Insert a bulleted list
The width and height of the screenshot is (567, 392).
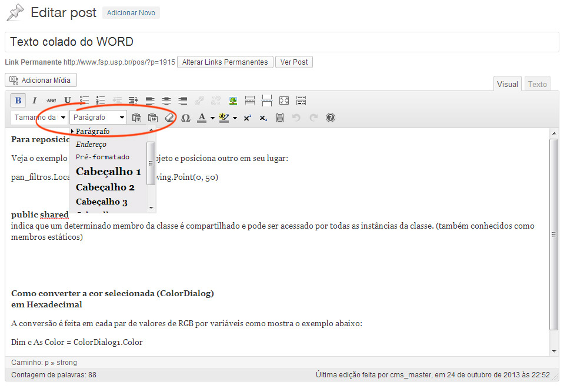84,100
